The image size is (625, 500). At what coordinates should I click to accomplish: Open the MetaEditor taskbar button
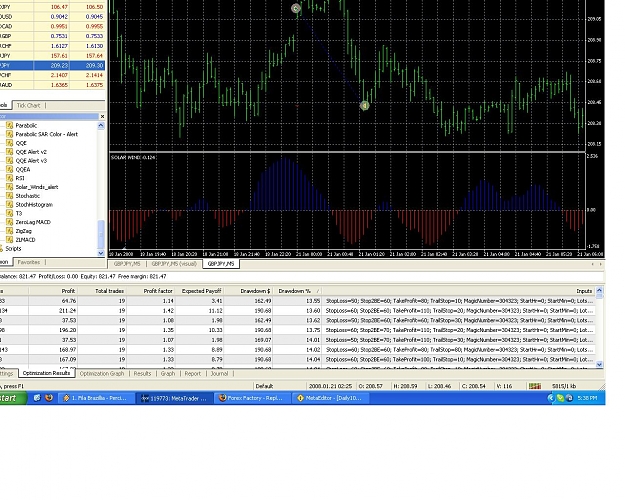[330, 398]
